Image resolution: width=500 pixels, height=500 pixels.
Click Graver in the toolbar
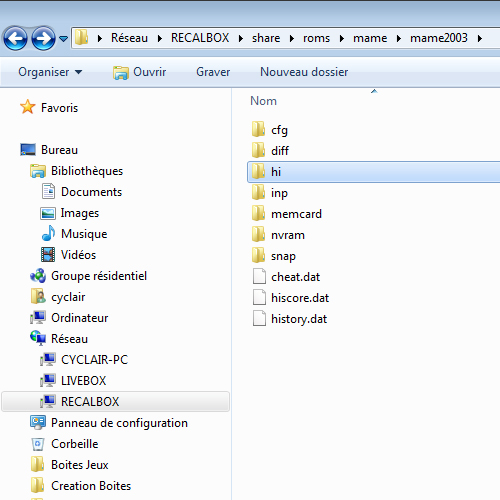(x=213, y=72)
